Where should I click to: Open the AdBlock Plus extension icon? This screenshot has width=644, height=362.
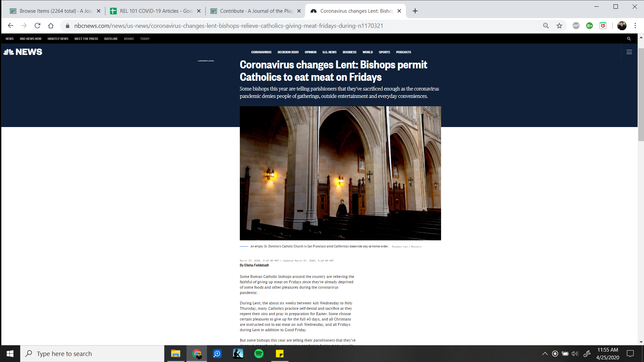pyautogui.click(x=576, y=26)
